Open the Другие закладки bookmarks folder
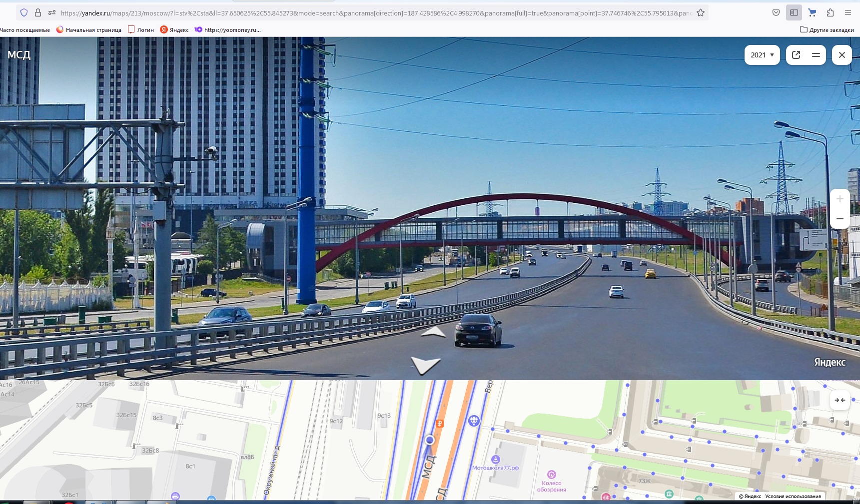Image resolution: width=860 pixels, height=504 pixels. [827, 30]
